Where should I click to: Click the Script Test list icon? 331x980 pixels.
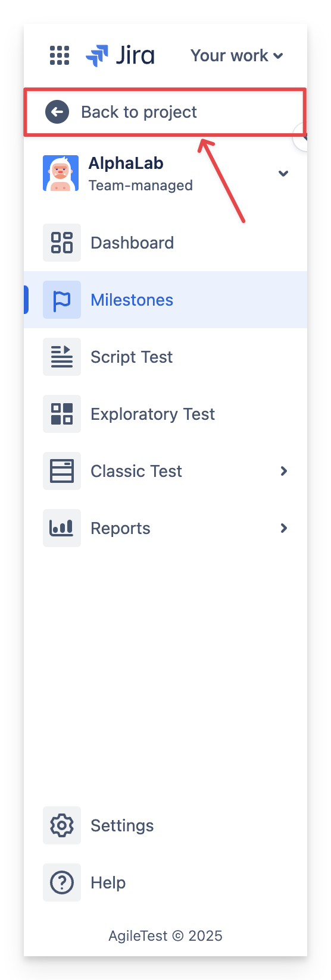[62, 357]
